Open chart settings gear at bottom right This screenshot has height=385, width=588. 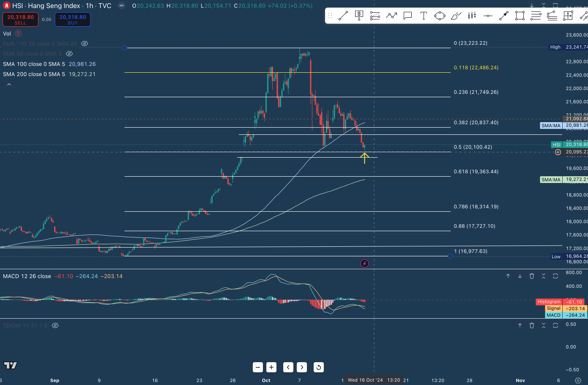(x=578, y=380)
